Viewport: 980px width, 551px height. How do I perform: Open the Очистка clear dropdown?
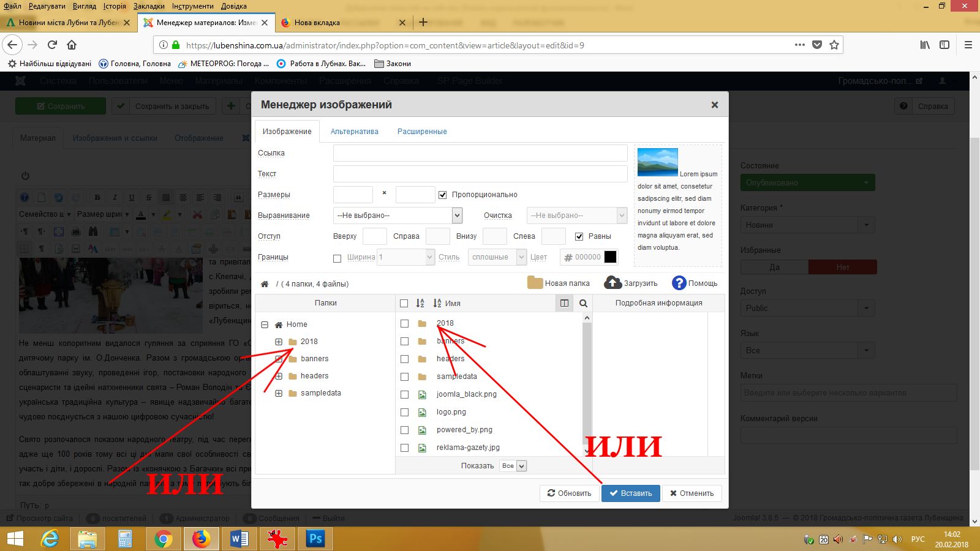click(x=577, y=216)
